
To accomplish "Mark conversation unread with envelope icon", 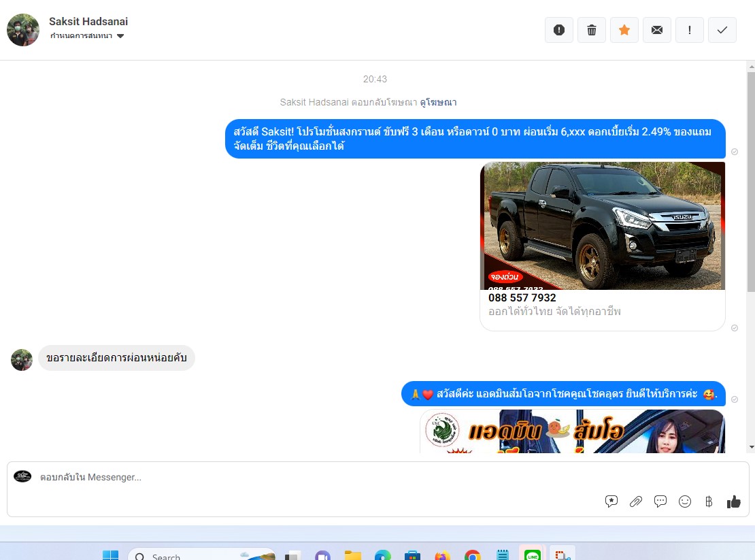I will pos(657,30).
